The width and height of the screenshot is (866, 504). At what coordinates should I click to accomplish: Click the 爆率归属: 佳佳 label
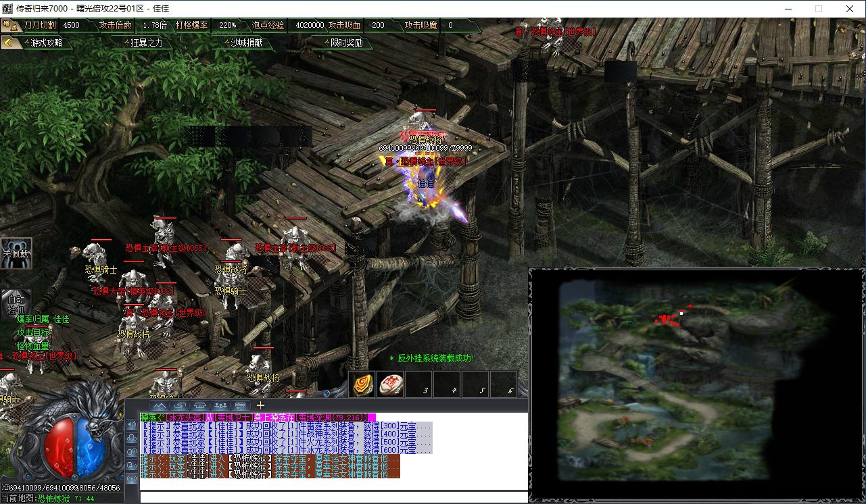click(43, 319)
